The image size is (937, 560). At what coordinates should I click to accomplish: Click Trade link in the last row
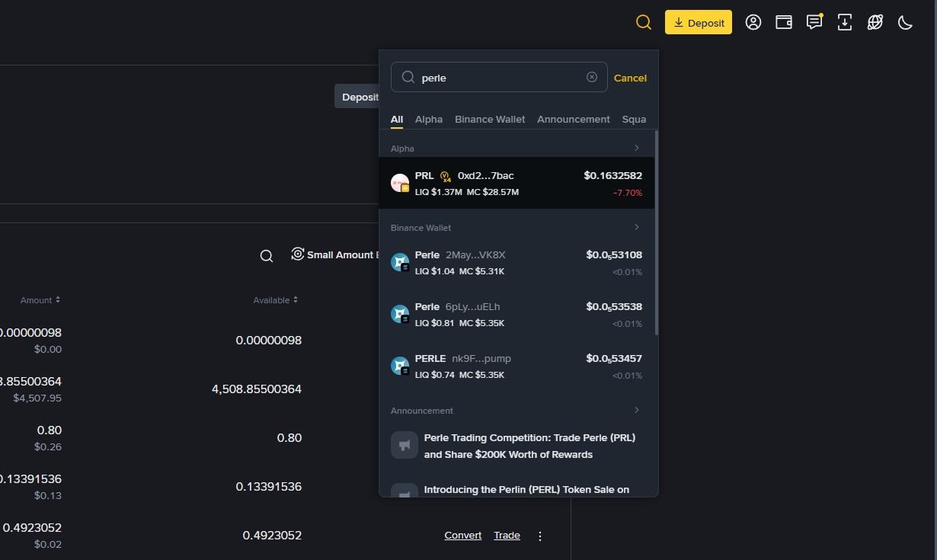(507, 536)
